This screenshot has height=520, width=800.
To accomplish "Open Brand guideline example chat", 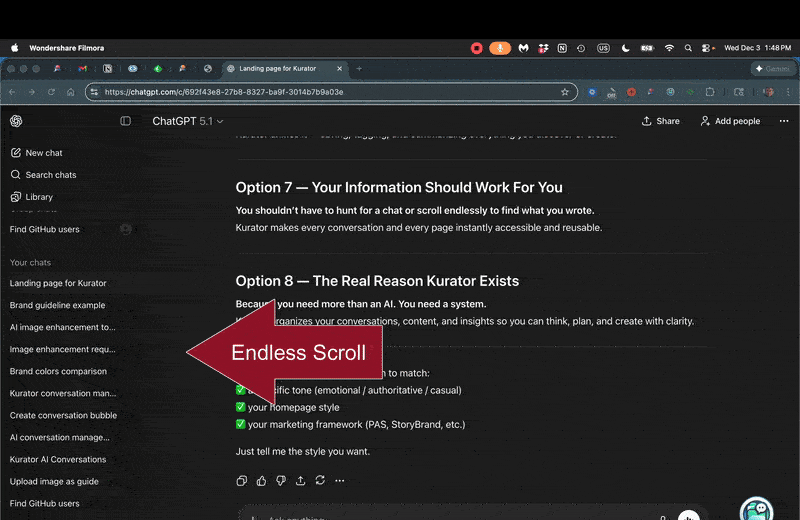I will pos(57,305).
